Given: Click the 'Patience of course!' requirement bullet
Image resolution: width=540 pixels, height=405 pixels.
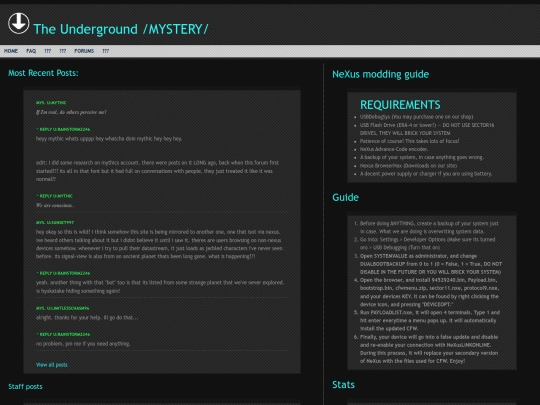Looking at the screenshot, I should pyautogui.click(x=409, y=141).
